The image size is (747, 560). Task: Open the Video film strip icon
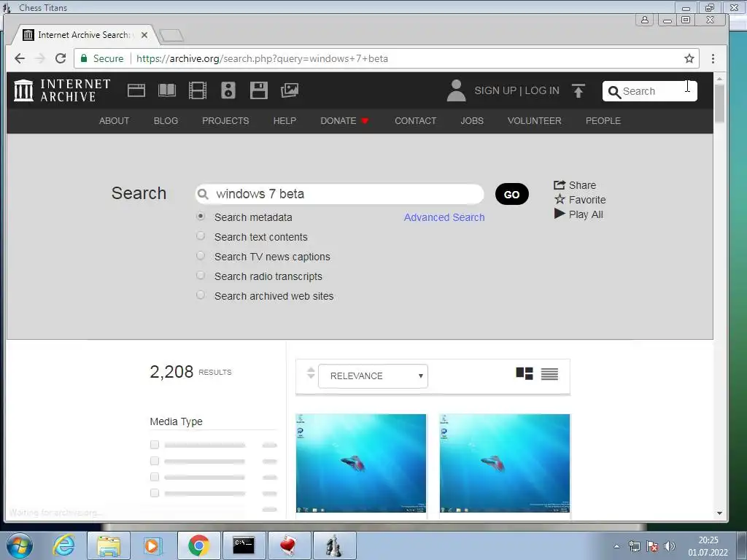pyautogui.click(x=197, y=90)
